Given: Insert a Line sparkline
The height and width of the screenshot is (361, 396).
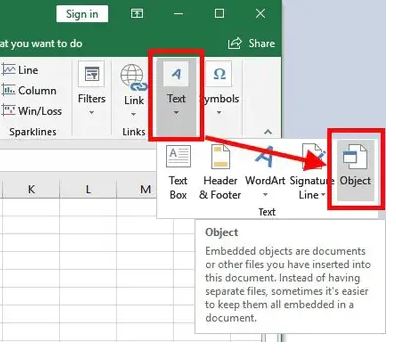Looking at the screenshot, I should click(x=20, y=70).
